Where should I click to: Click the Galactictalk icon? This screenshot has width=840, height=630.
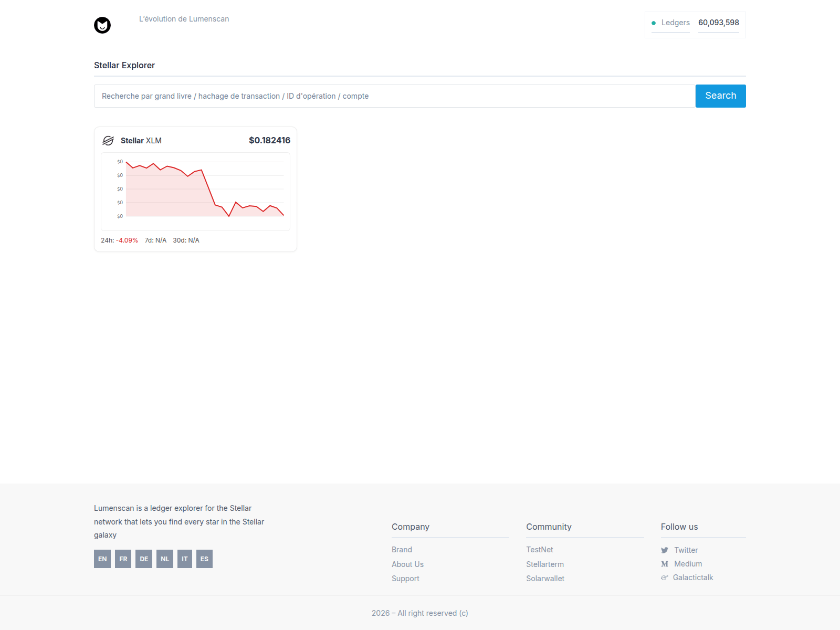tap(665, 577)
